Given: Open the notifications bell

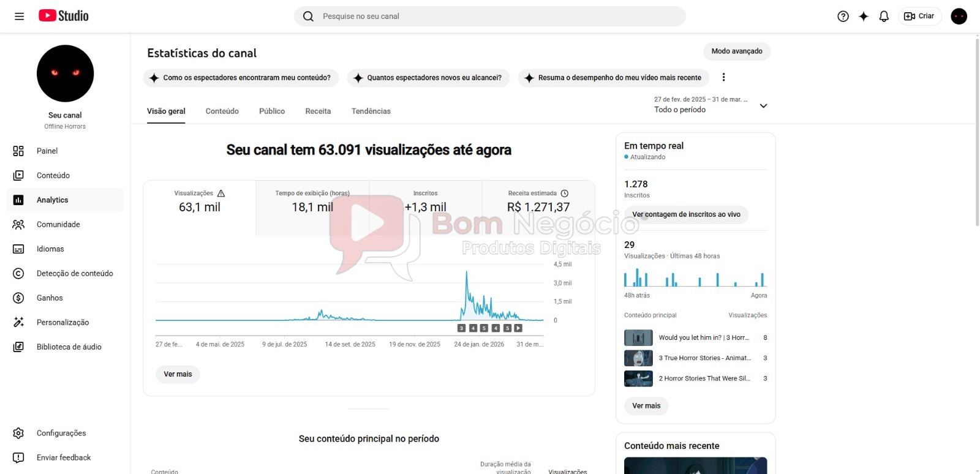Looking at the screenshot, I should 884,17.
